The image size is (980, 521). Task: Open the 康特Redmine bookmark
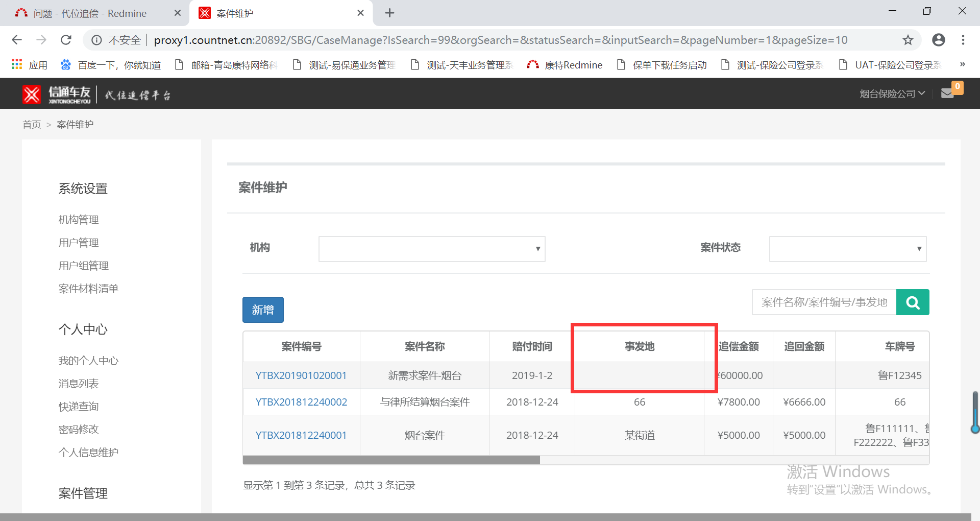pos(565,65)
